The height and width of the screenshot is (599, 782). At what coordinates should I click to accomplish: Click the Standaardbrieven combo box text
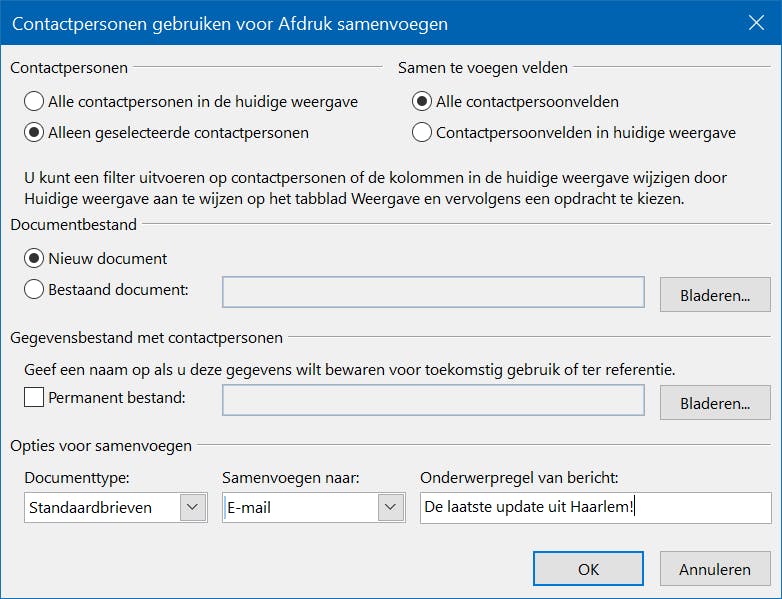pyautogui.click(x=102, y=507)
